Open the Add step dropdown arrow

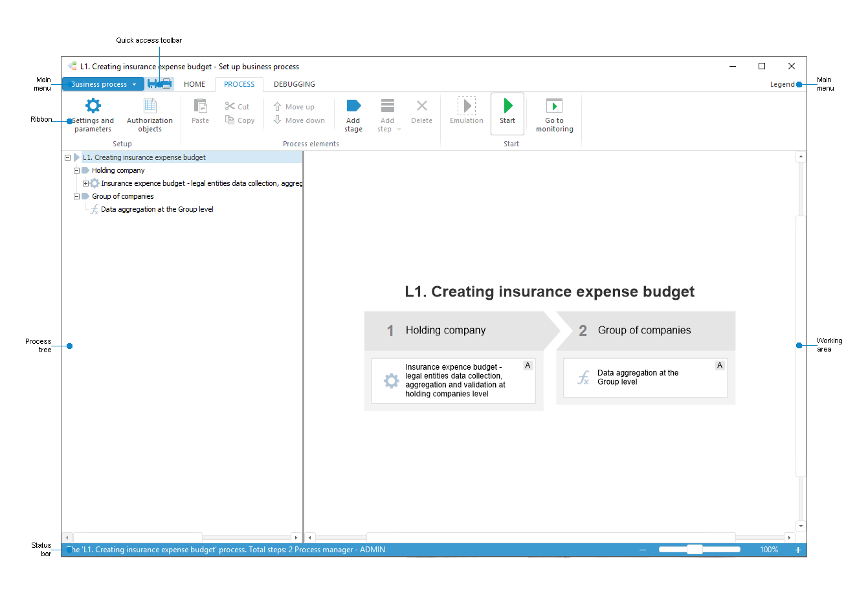tap(399, 129)
